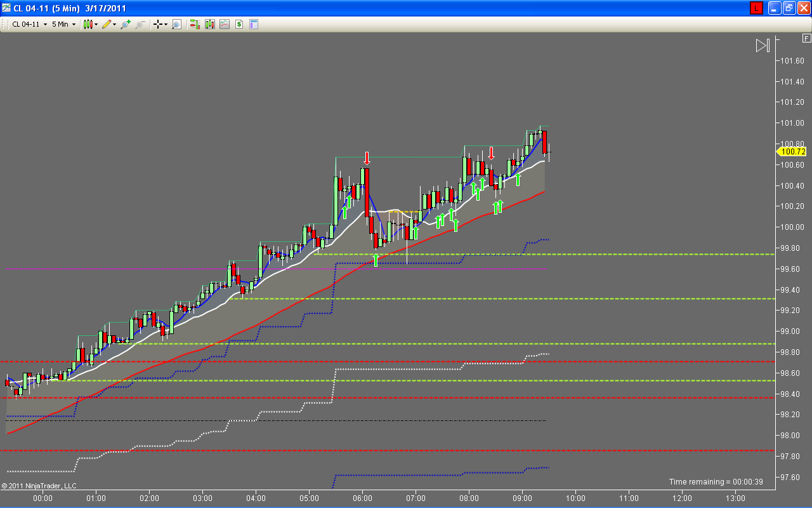The height and width of the screenshot is (508, 812).
Task: Click the 00:00 time axis label
Action: point(43,498)
